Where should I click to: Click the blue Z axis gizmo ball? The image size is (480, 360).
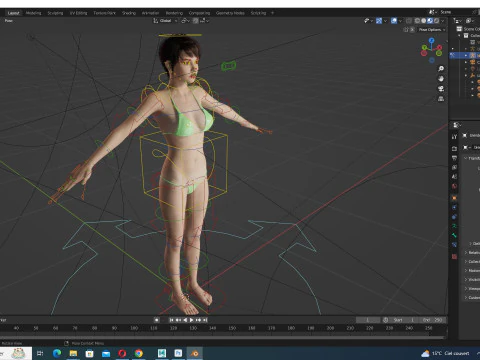[432, 41]
